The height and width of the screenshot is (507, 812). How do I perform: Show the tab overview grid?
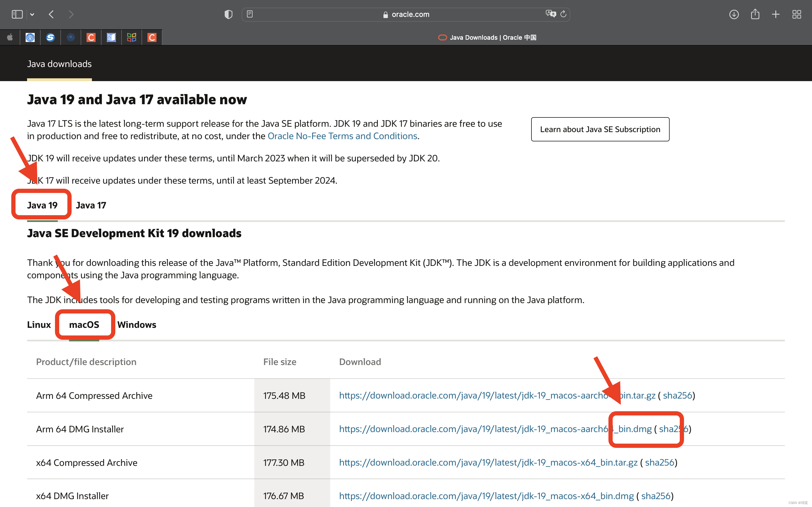coord(796,14)
